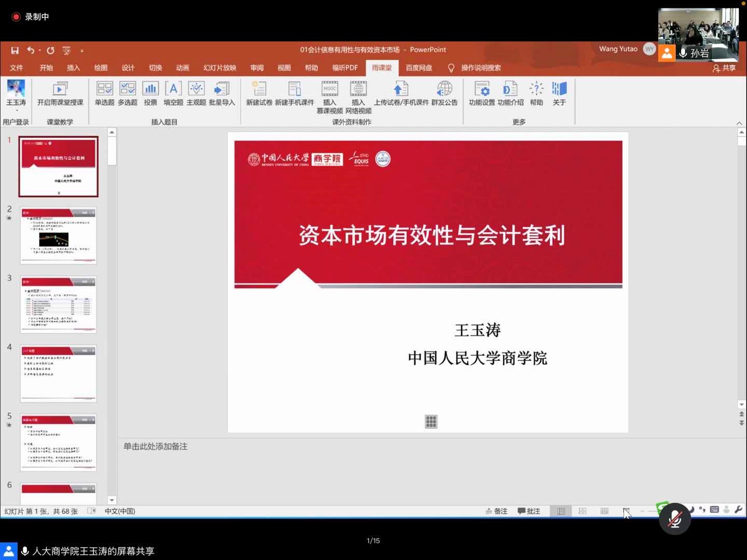Click the 共享 share button
Viewport: 747px width, 560px height.
coord(724,68)
